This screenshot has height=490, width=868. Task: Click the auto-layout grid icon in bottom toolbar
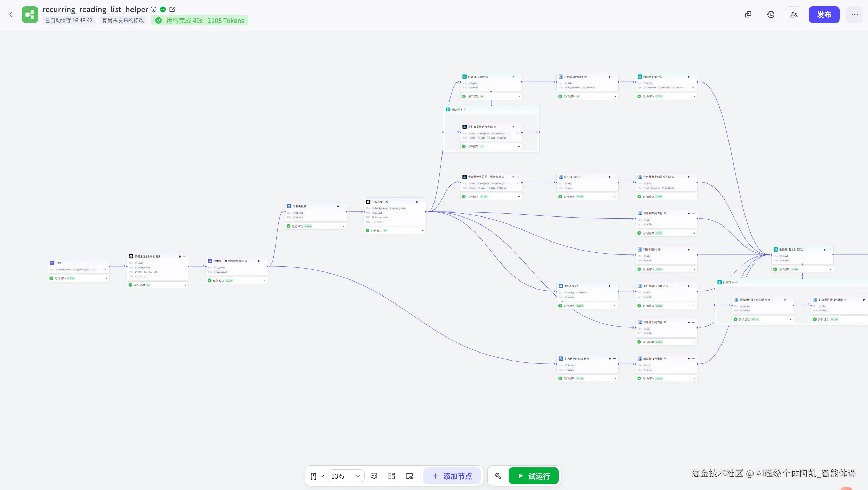391,476
